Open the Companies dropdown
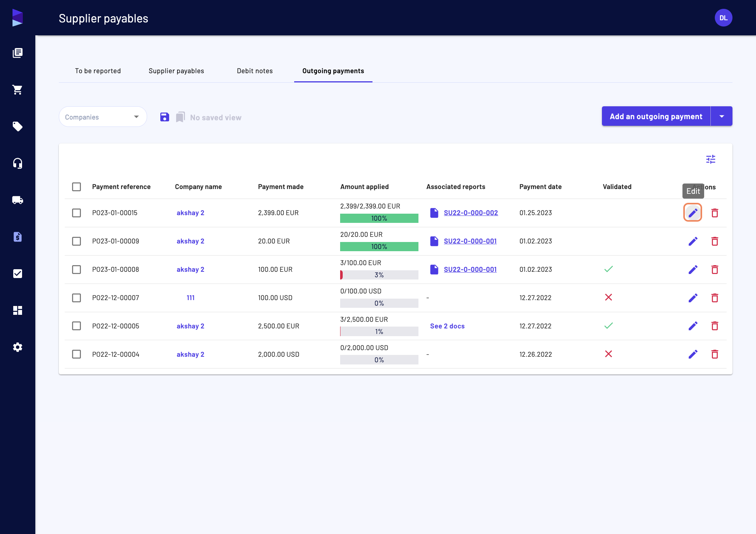Image resolution: width=756 pixels, height=534 pixels. pyautogui.click(x=103, y=117)
